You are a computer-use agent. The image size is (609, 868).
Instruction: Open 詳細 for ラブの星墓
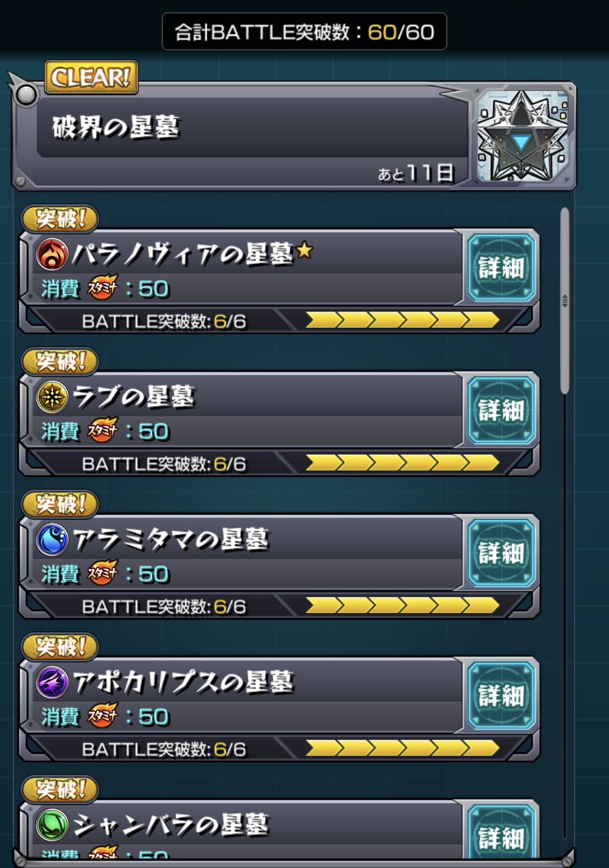coord(500,410)
